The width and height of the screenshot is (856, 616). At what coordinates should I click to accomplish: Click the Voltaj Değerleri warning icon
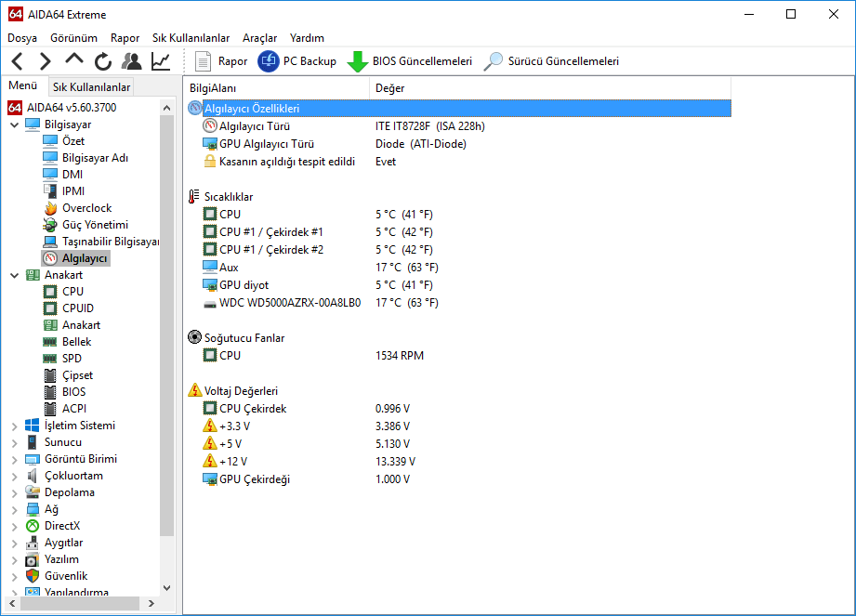pyautogui.click(x=195, y=390)
